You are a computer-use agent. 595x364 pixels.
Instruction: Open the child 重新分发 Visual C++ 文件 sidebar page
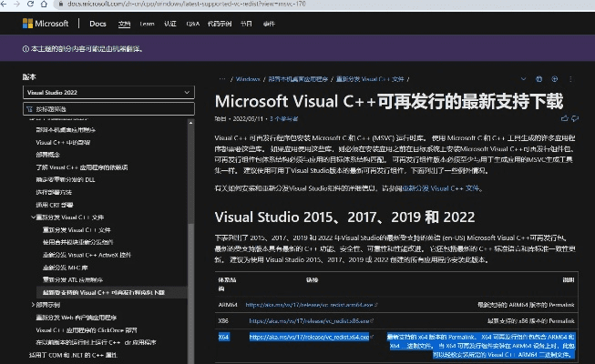(77, 229)
